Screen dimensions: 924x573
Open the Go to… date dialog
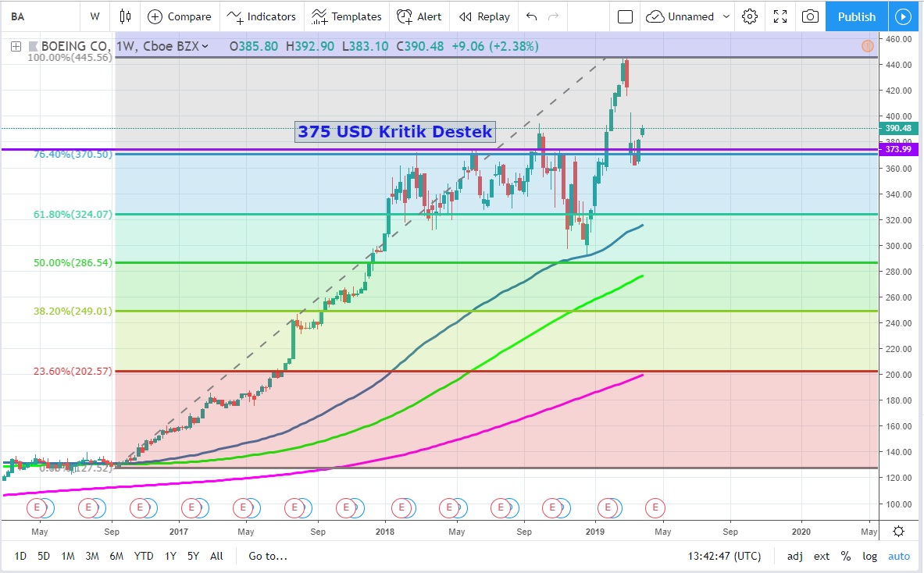pos(268,556)
